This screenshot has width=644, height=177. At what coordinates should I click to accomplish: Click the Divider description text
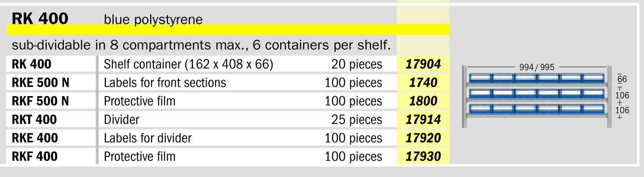pyautogui.click(x=122, y=120)
